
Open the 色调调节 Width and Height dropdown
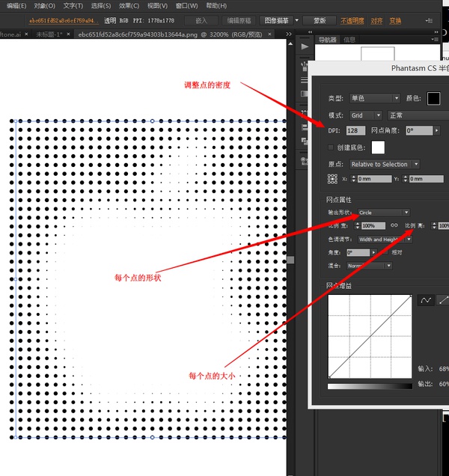point(384,239)
